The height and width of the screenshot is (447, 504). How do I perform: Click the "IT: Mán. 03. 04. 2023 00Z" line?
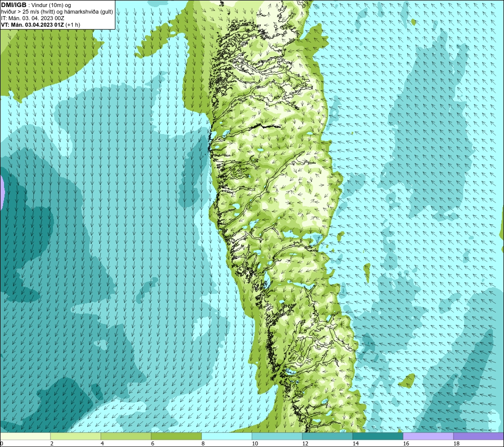pyautogui.click(x=32, y=18)
